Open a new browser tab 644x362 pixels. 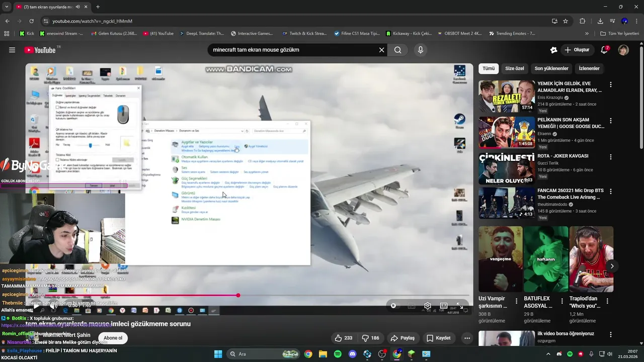coord(98,7)
